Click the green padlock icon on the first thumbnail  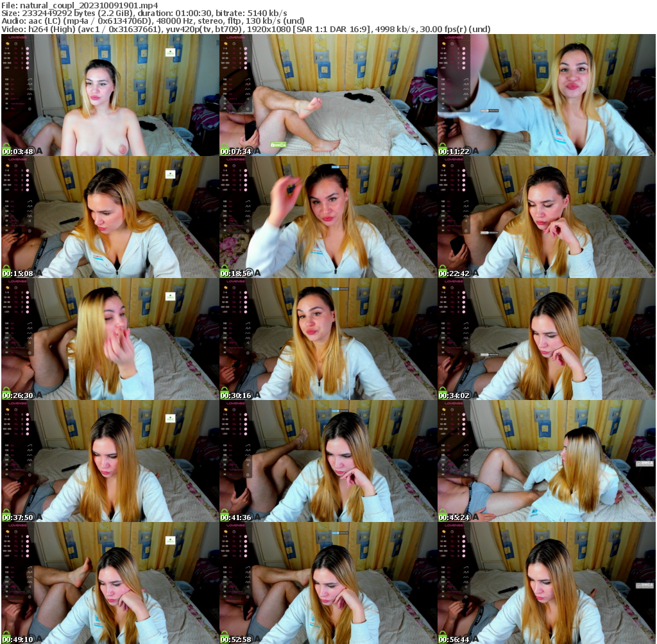(6, 148)
